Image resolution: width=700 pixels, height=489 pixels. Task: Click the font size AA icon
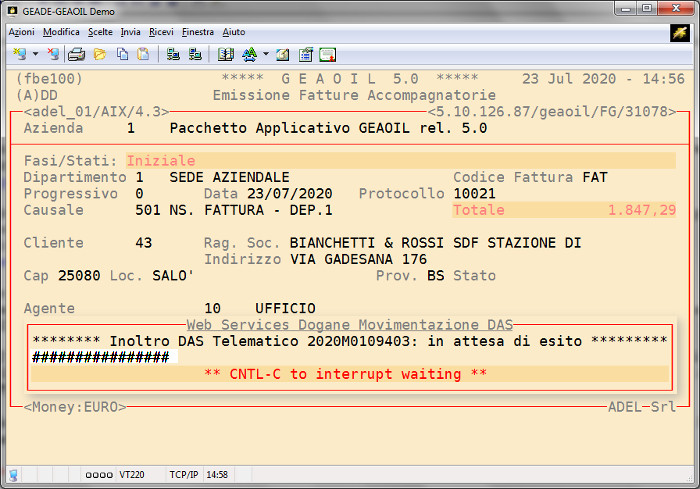[250, 54]
